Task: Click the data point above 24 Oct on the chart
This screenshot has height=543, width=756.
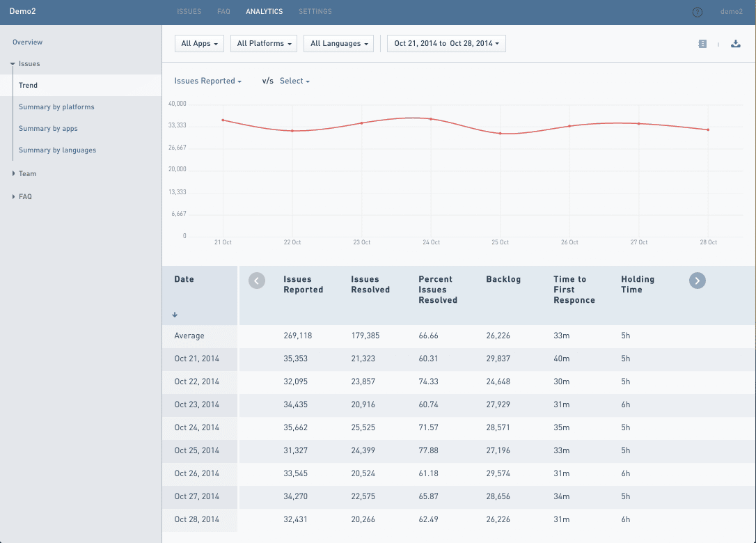Action: pyautogui.click(x=431, y=118)
